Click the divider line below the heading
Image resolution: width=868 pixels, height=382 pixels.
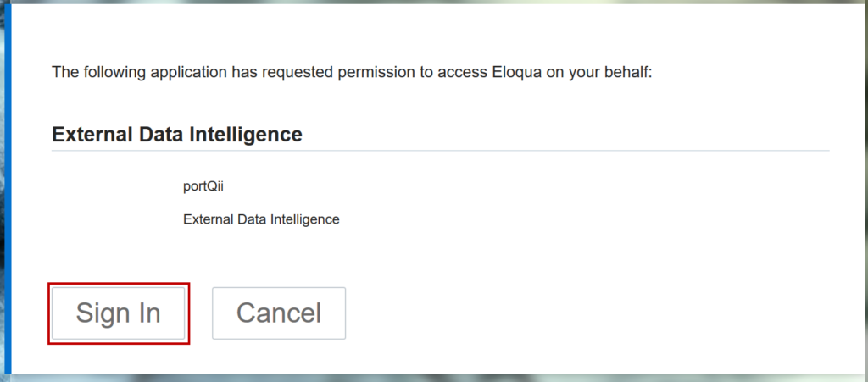tap(441, 151)
